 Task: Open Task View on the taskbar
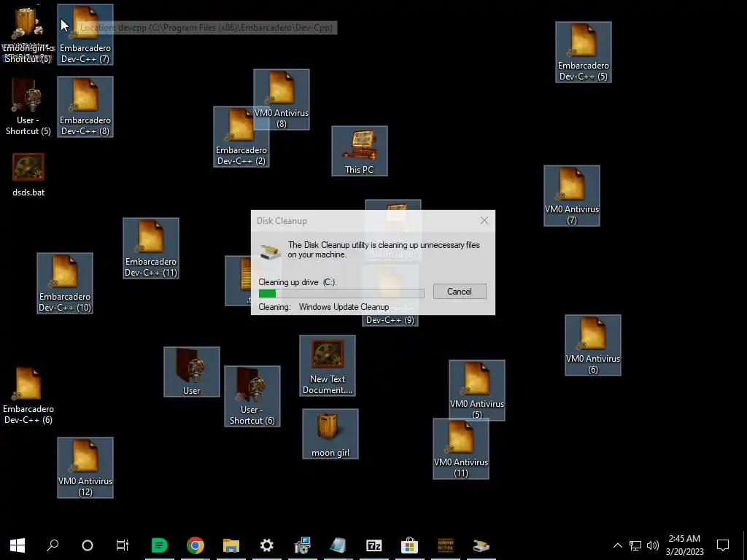click(x=123, y=545)
